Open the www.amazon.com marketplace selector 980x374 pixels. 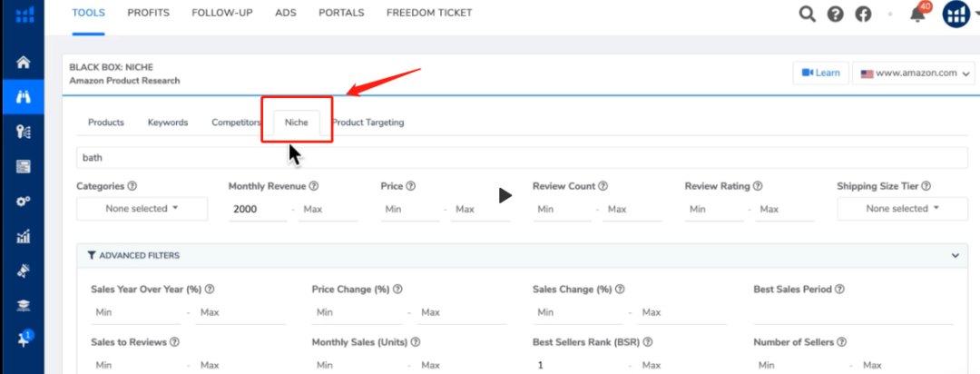(x=915, y=74)
